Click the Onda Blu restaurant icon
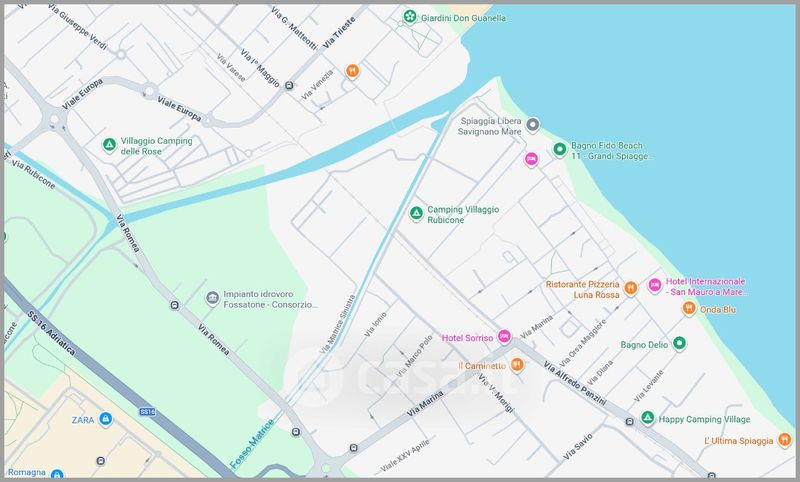Viewport: 800px width, 482px height. (x=689, y=308)
